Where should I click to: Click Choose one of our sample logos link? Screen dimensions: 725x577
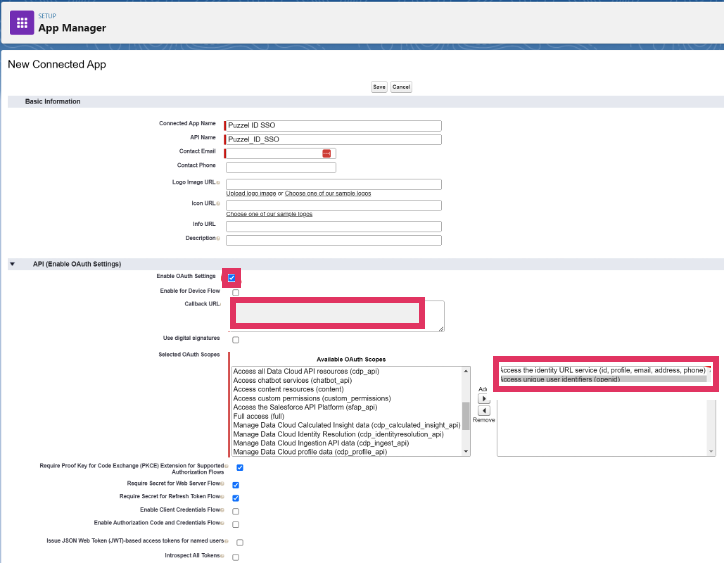tap(329, 193)
